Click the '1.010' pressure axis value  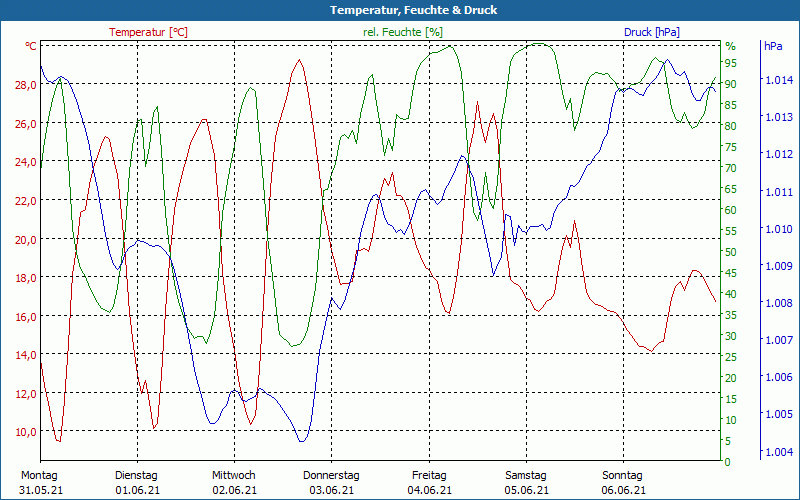(778, 229)
